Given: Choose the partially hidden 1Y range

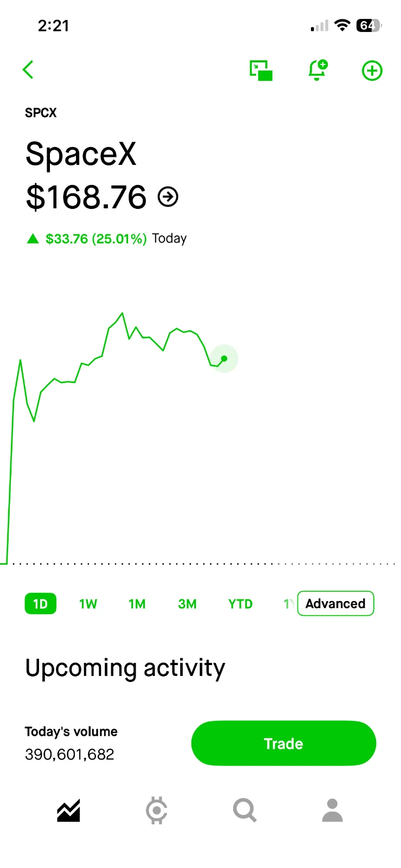Looking at the screenshot, I should pyautogui.click(x=289, y=604).
